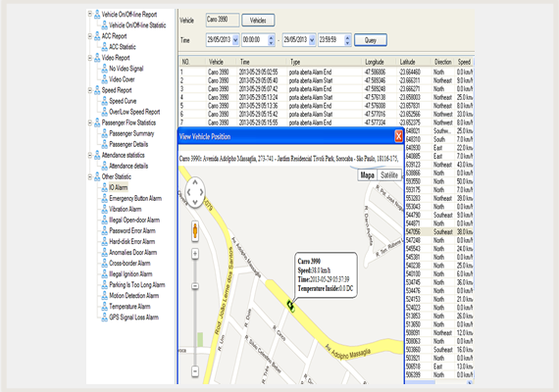This screenshot has width=559, height=392.
Task: Click the Hard-disk Error Alarm icon
Action: point(105,241)
